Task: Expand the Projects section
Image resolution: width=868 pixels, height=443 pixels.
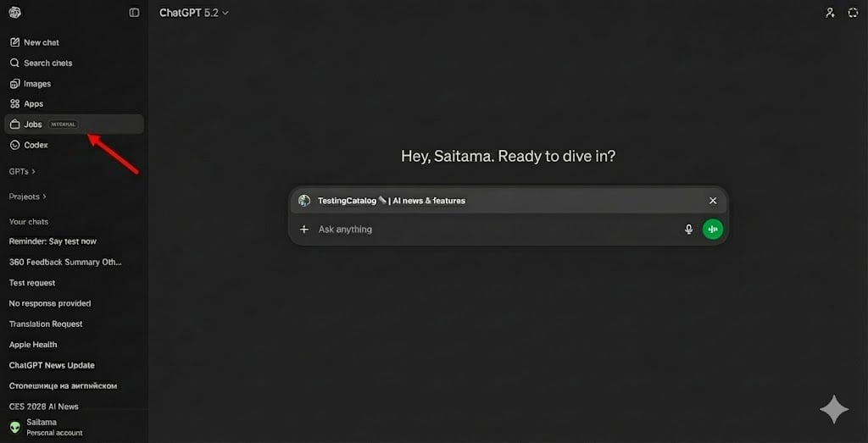Action: point(28,197)
